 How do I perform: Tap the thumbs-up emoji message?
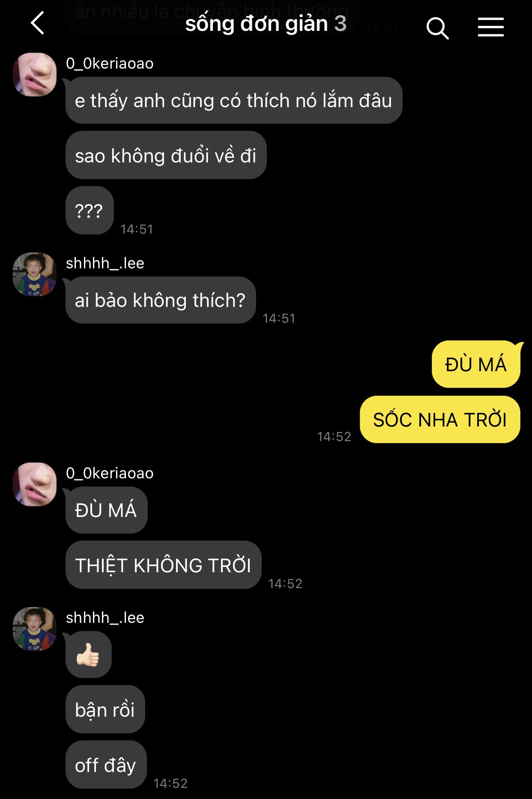pos(89,655)
